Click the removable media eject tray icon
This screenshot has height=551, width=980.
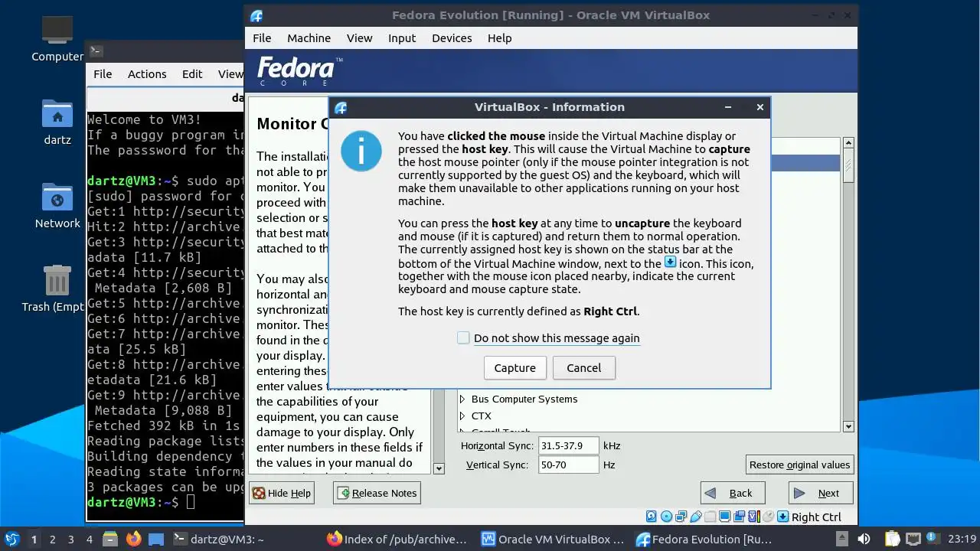click(842, 539)
